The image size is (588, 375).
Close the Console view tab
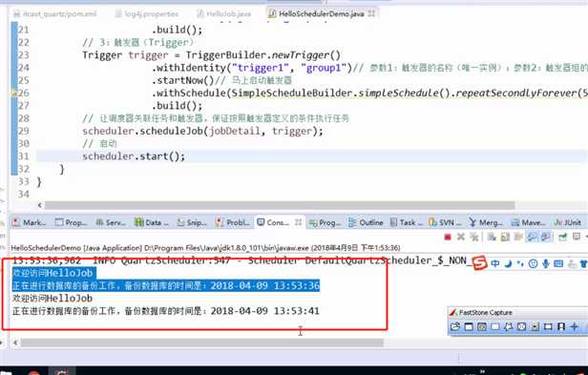(298, 222)
